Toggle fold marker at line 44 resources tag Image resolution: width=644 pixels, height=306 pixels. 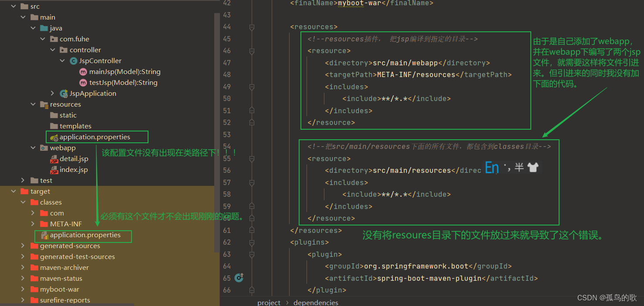(252, 27)
